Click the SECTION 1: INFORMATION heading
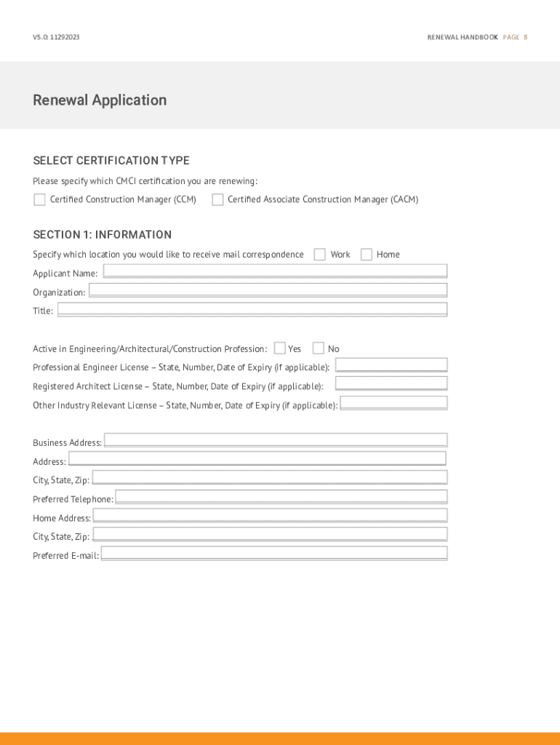 point(102,235)
